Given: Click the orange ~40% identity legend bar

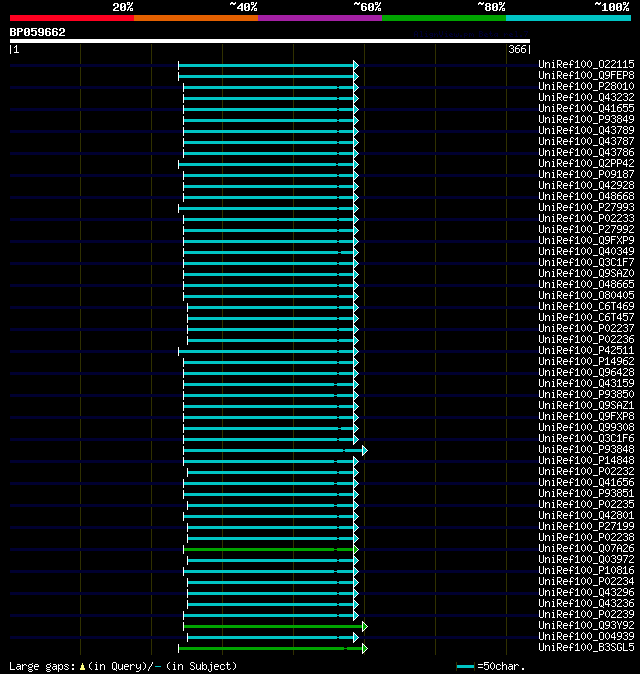Looking at the screenshot, I should (196, 18).
